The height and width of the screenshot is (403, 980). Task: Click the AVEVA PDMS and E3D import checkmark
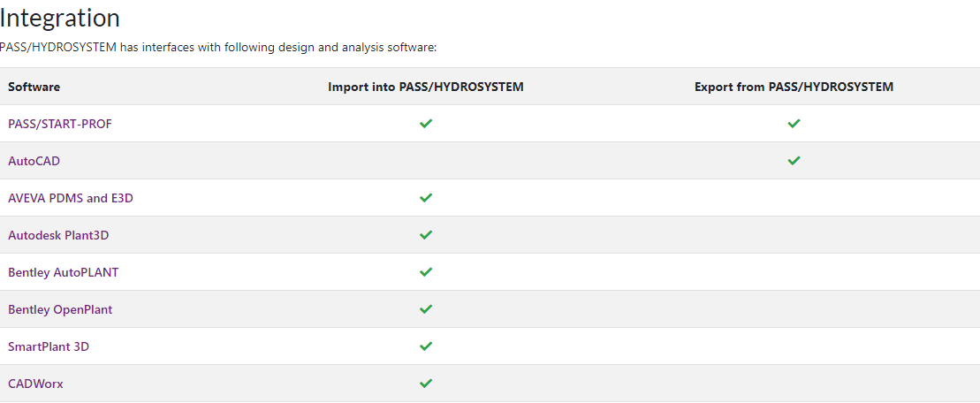(426, 198)
